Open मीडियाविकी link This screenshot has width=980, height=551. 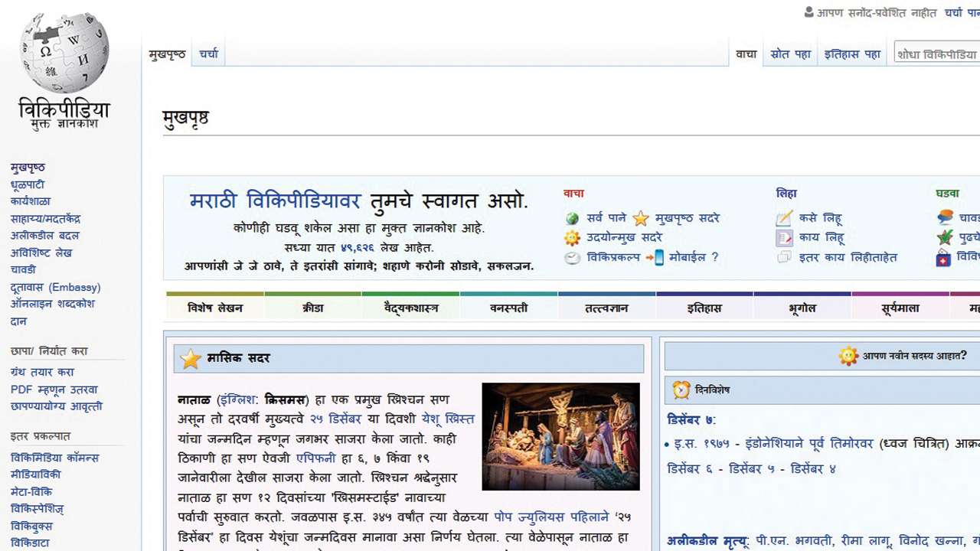pyautogui.click(x=36, y=474)
